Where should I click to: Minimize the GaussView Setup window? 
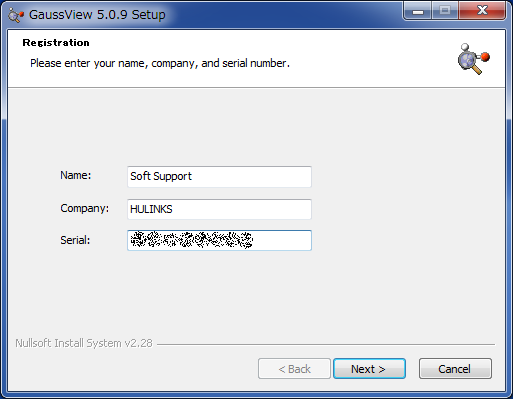point(418,11)
